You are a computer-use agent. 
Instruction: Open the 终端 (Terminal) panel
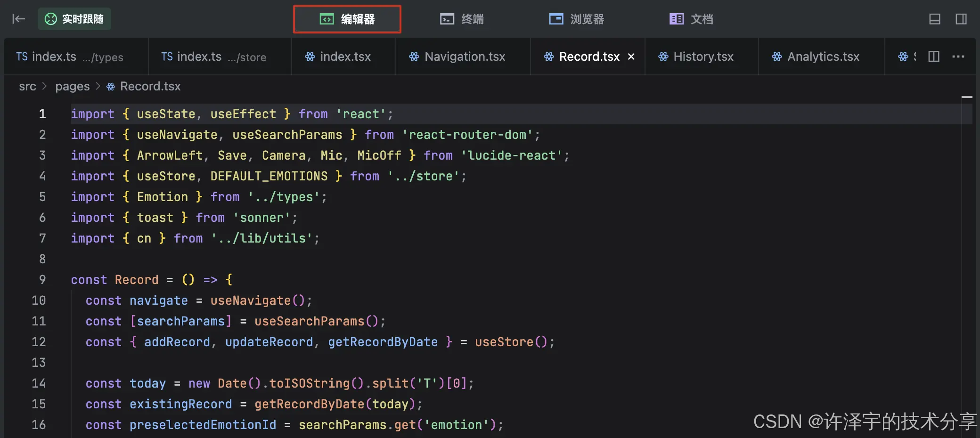(x=462, y=19)
